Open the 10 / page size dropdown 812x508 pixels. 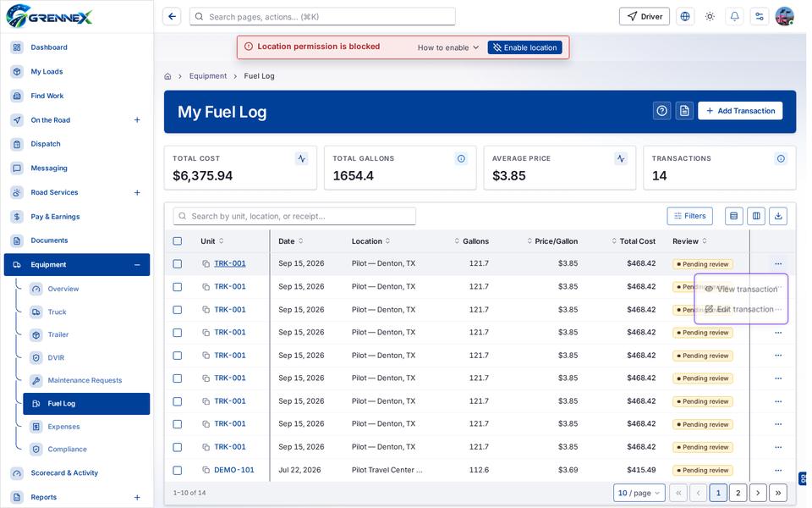[639, 493]
